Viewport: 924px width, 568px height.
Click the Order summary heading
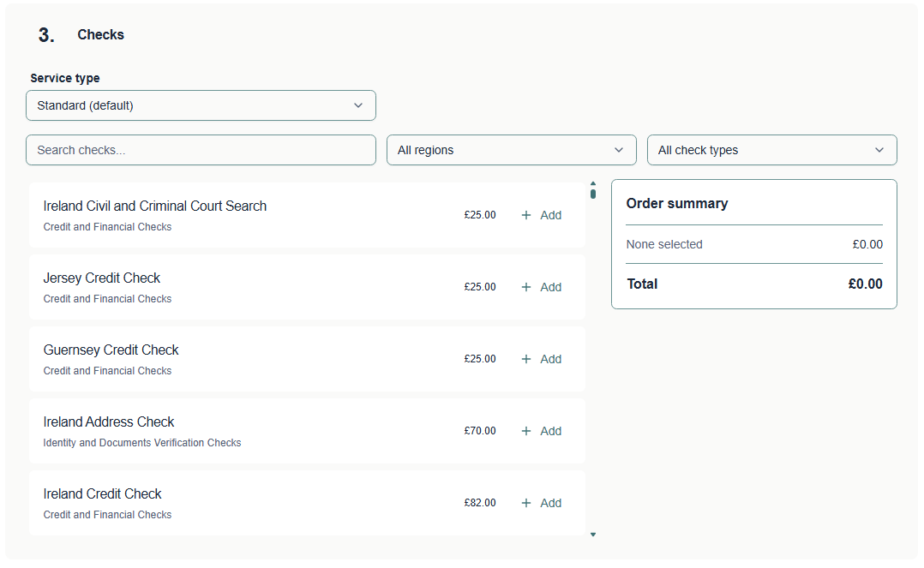pos(676,203)
